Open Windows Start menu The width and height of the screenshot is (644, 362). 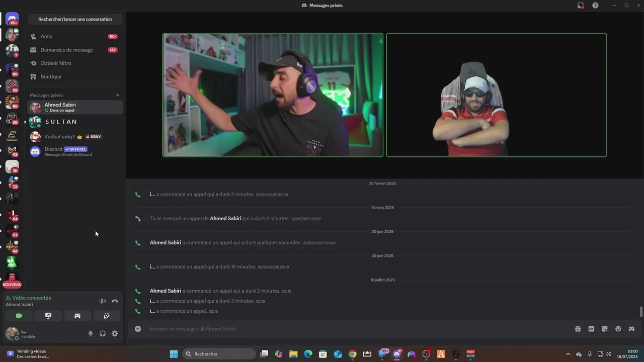[174, 354]
